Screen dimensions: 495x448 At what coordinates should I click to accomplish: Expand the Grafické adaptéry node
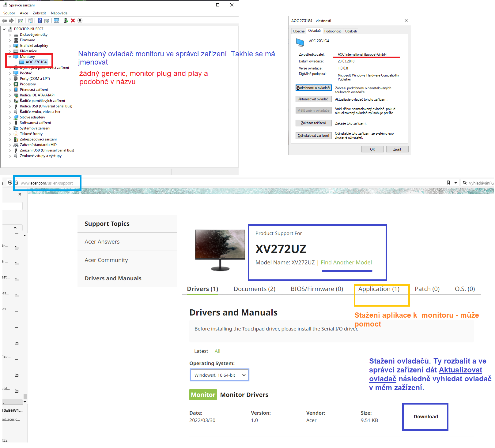(x=10, y=46)
